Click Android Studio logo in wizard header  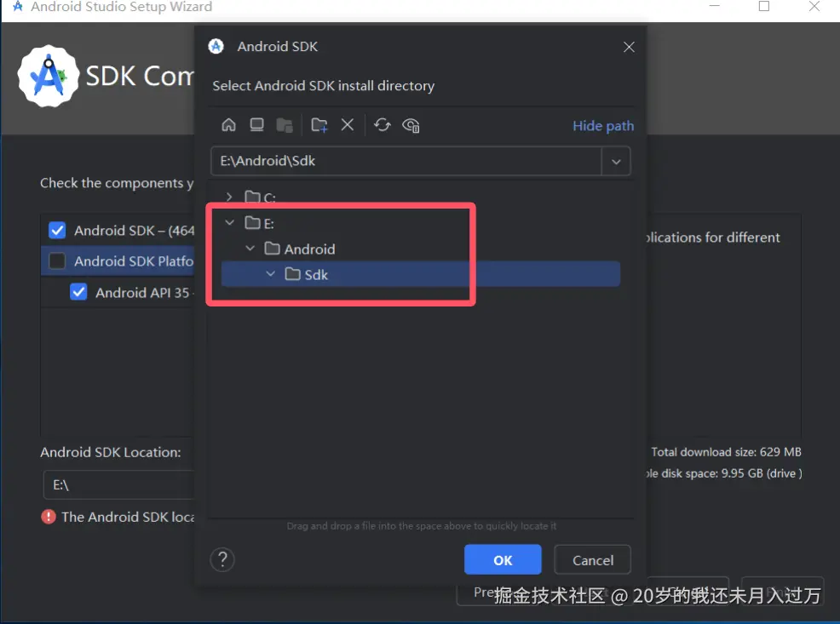tap(49, 76)
